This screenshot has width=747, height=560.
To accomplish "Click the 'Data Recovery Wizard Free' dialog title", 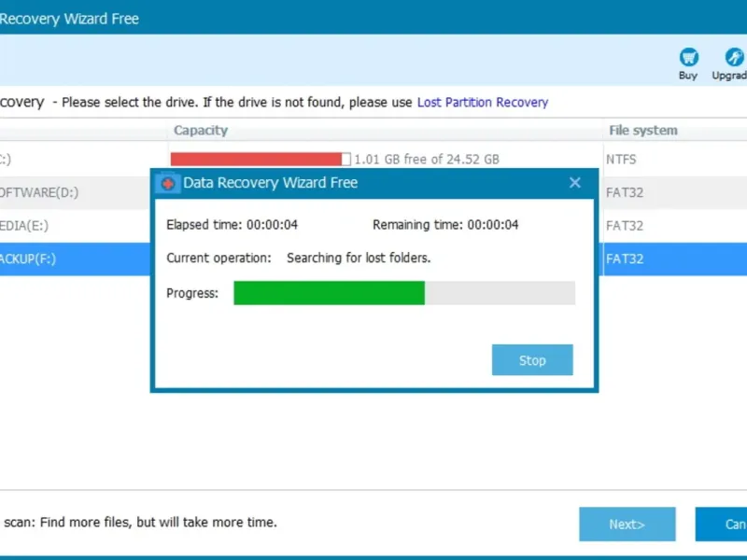I will [270, 183].
